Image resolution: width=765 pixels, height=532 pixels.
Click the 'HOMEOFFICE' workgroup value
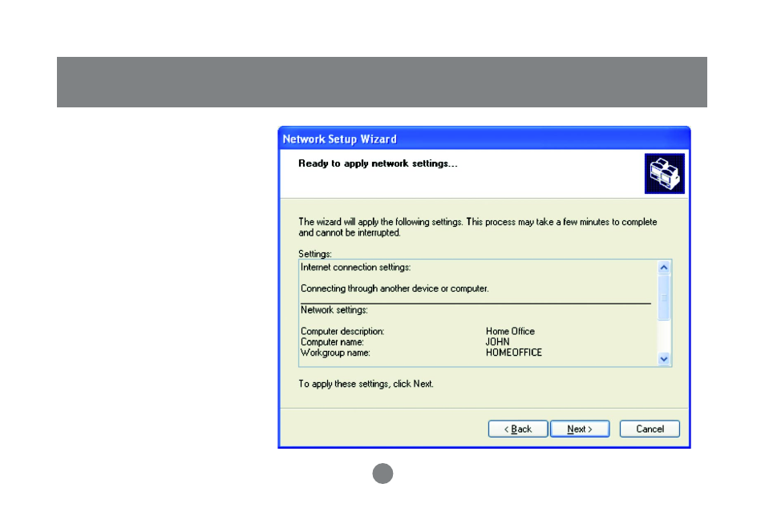pos(514,353)
